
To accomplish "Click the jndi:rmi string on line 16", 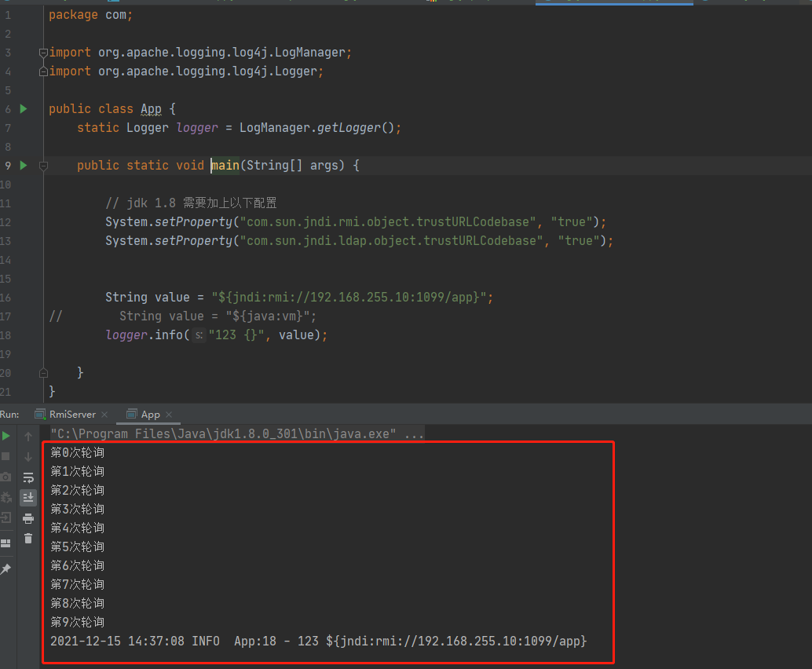I will click(349, 298).
